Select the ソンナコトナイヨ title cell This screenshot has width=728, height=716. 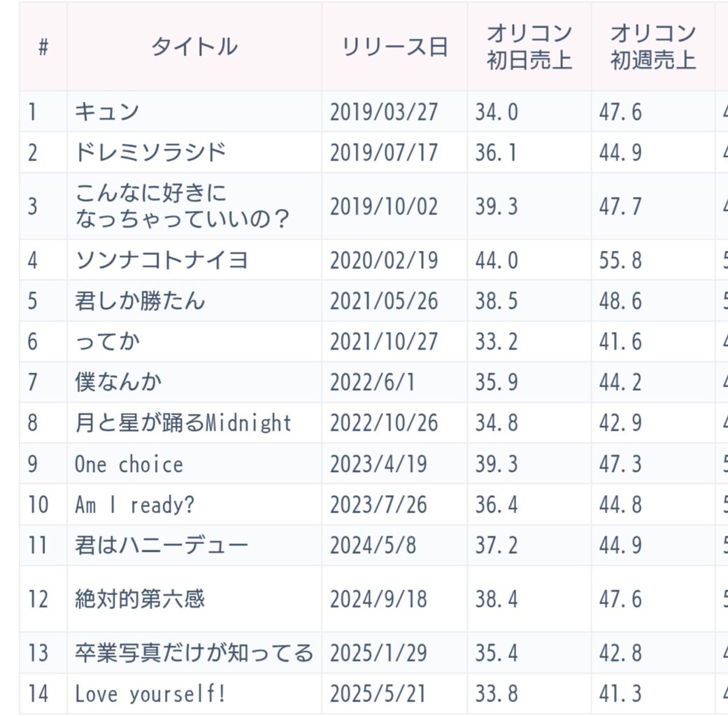(x=194, y=259)
